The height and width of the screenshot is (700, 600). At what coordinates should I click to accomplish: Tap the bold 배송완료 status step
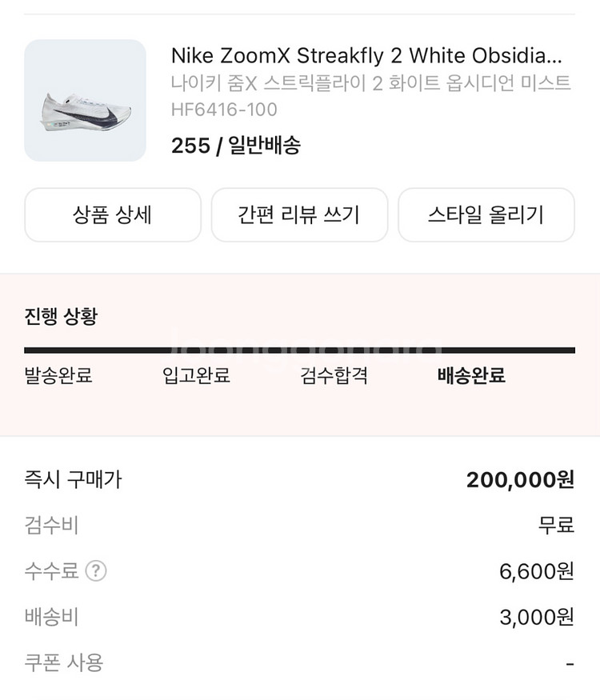(471, 376)
